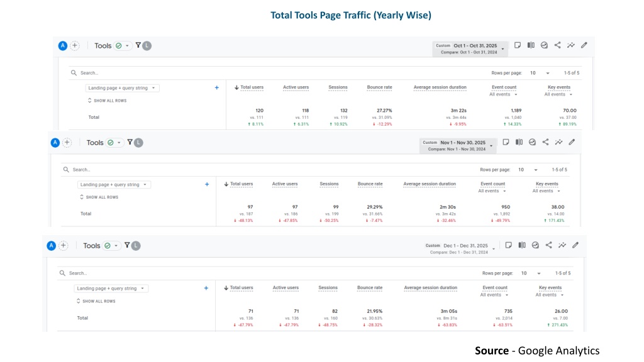Click the Active users header in the November table
The image size is (644, 362).
click(x=285, y=184)
